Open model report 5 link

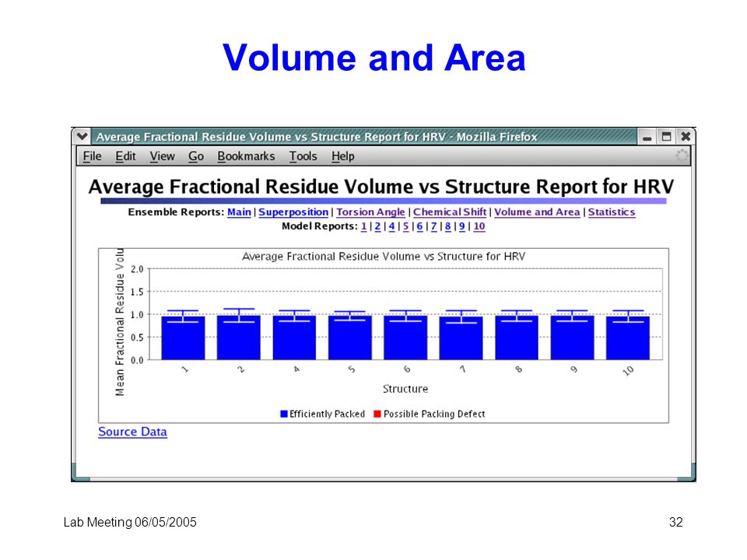click(x=406, y=226)
